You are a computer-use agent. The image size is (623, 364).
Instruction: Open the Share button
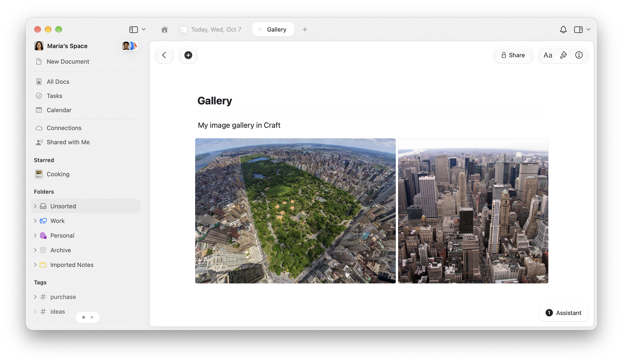click(x=513, y=55)
